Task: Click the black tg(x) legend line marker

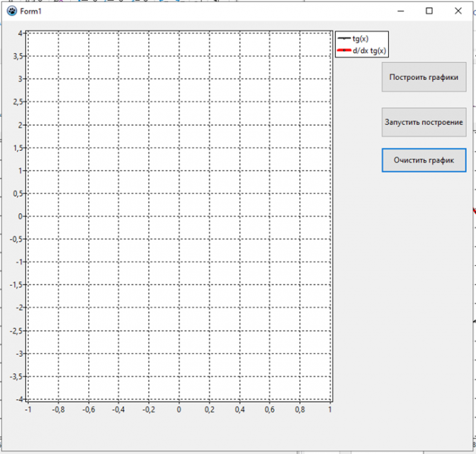Action: (344, 39)
